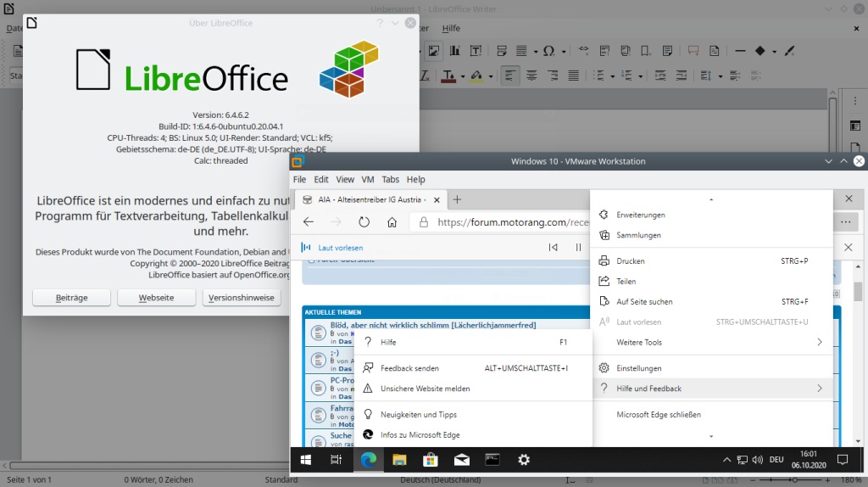This screenshot has width=868, height=487.
Task: Click the Edge home button icon
Action: [x=392, y=222]
